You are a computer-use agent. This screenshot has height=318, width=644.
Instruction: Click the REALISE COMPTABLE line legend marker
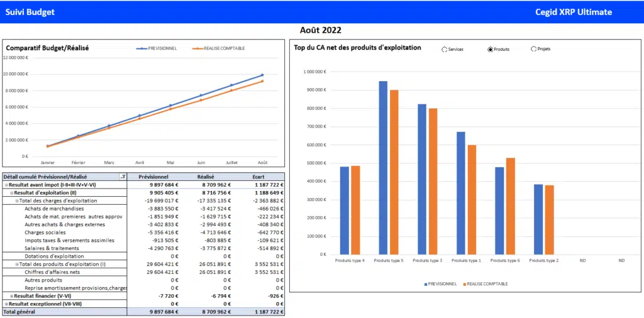199,48
